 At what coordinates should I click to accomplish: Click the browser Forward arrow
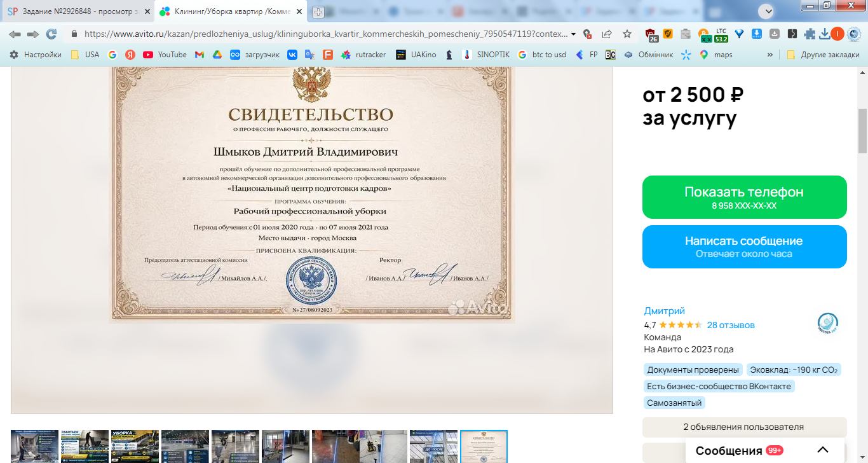[32, 34]
